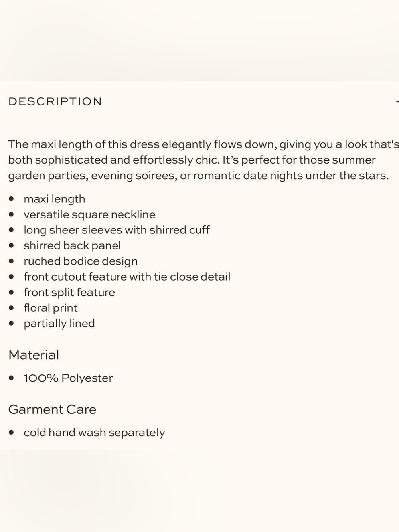
Task: Select the "maxi length" bullet text
Action: (54, 199)
